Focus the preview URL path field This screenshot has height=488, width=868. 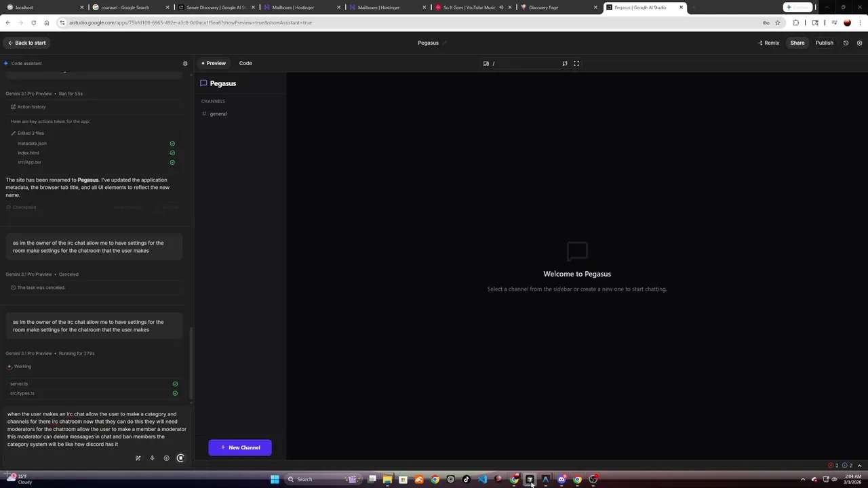pos(526,64)
